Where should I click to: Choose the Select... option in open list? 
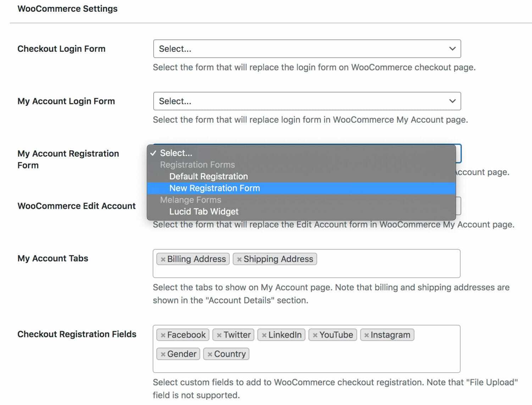click(x=301, y=153)
